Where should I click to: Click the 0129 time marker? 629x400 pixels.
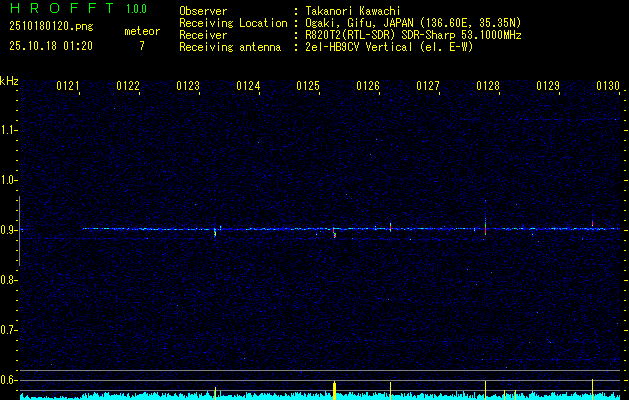[548, 86]
